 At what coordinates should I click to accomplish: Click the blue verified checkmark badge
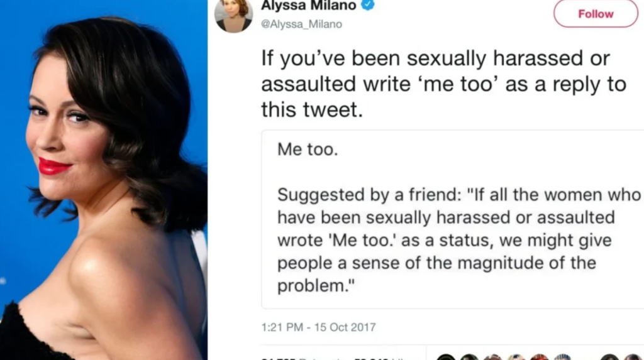tap(367, 5)
